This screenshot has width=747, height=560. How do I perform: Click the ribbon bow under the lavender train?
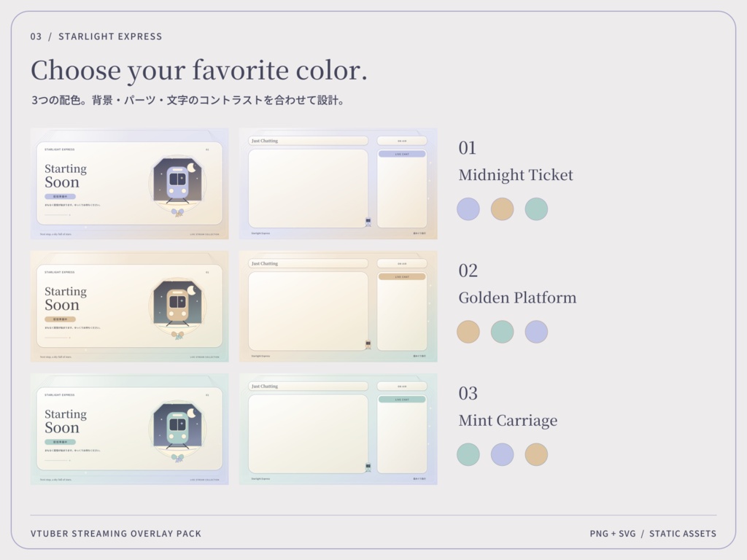[x=178, y=212]
